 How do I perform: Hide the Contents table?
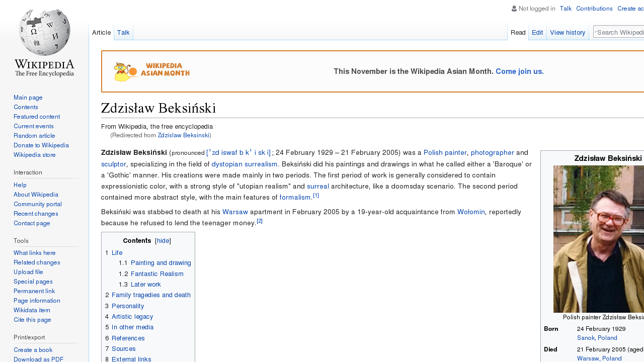click(x=163, y=241)
